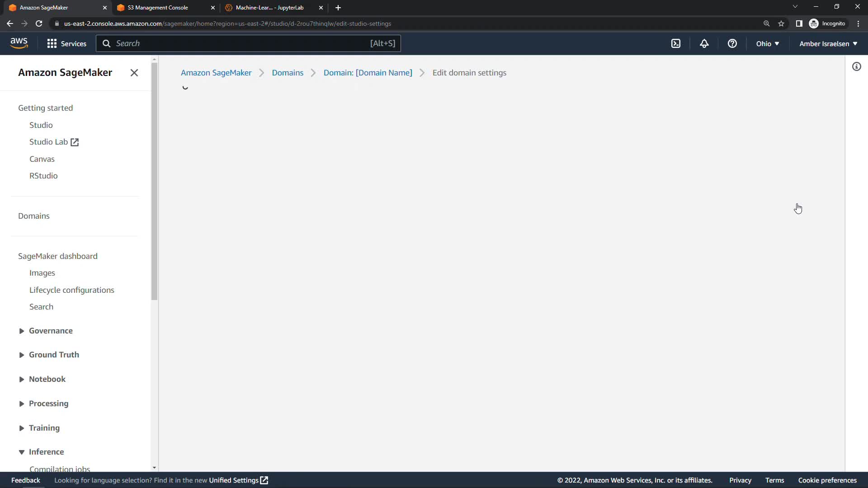Open the notifications bell
Screen dimensions: 868x488
(704, 43)
